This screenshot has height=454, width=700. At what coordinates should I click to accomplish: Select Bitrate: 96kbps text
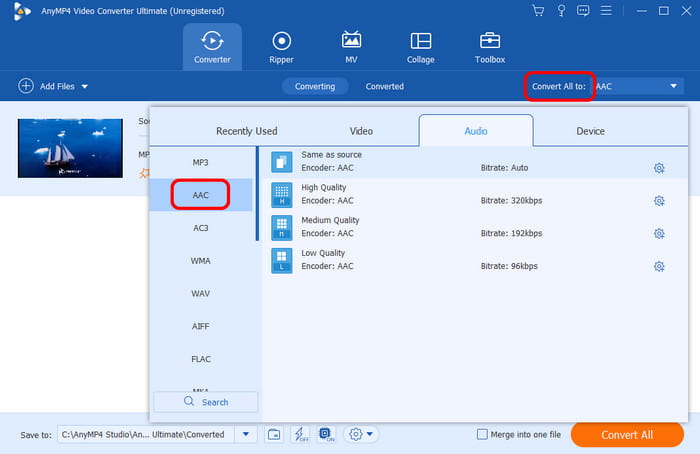[x=509, y=266]
